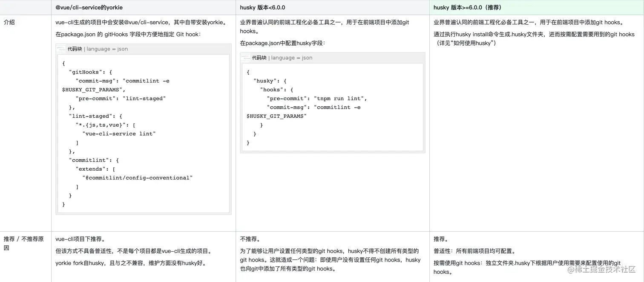This screenshot has height=282, width=644.
Task: Click "language = json" in the yorkie code block header
Action: [x=107, y=49]
